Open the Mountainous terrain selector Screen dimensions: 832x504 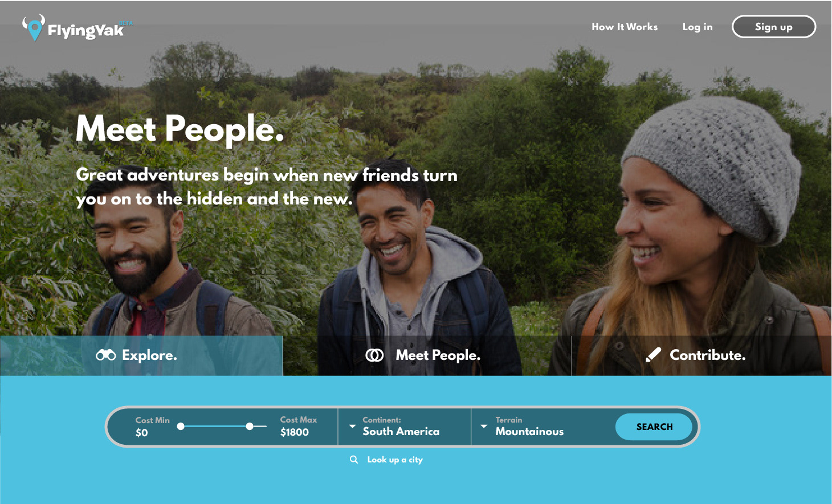pyautogui.click(x=529, y=431)
